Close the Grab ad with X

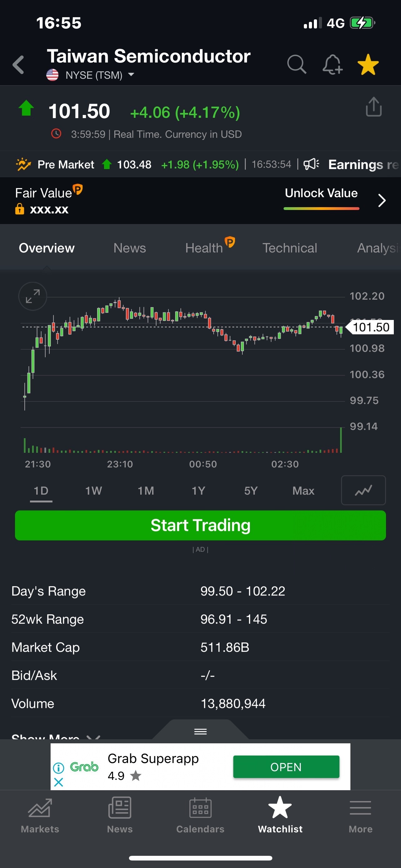pos(59,782)
